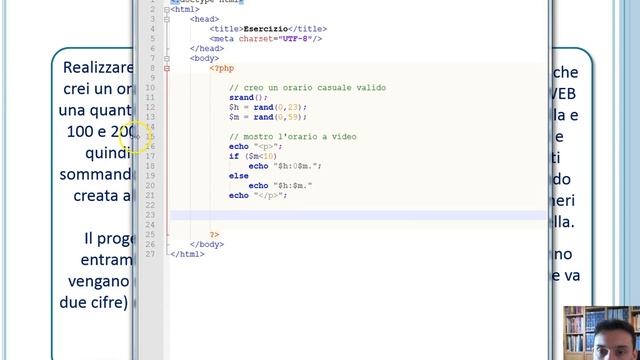Click the closing </html> tag
Image resolution: width=640 pixels, height=360 pixels.
(187, 254)
